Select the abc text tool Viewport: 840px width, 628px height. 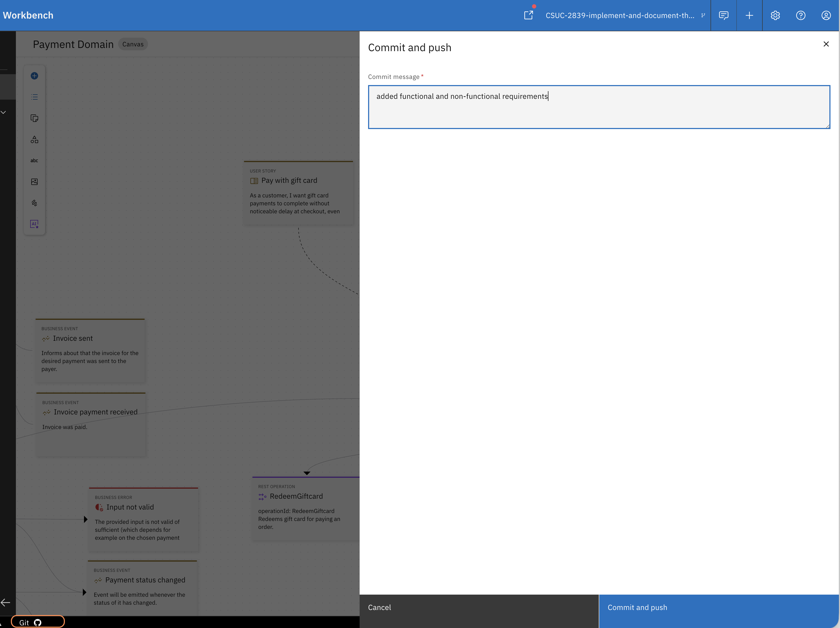[34, 160]
